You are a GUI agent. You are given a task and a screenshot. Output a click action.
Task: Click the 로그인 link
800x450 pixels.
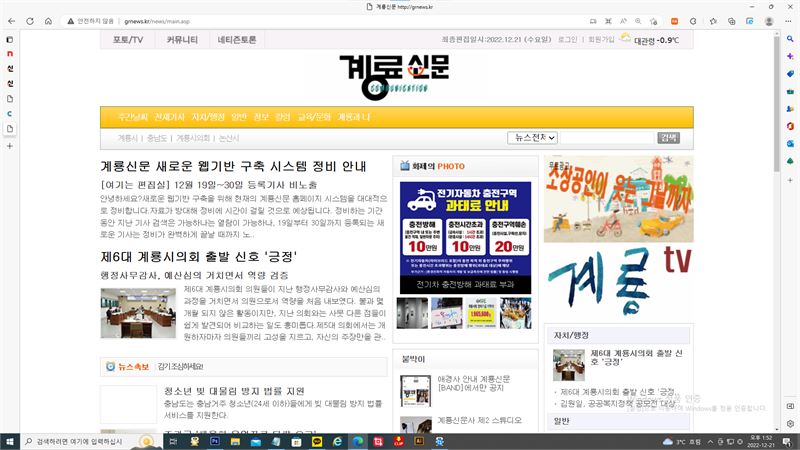coord(567,39)
